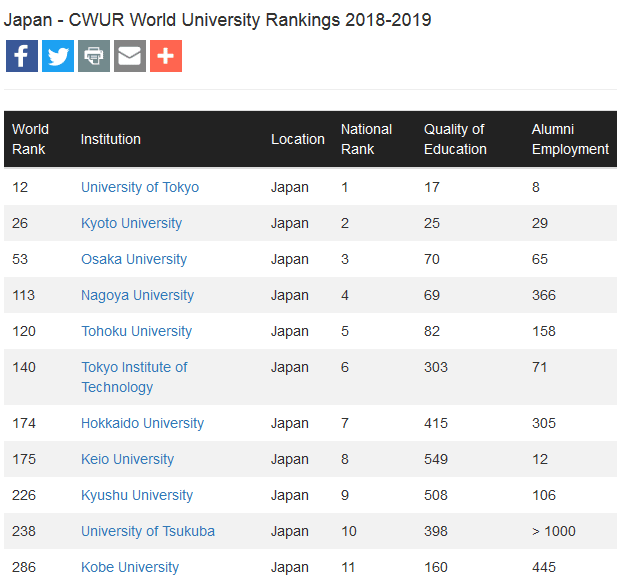Screen dimensions: 617x584
Task: Select alumni employment value 29
Action: pyautogui.click(x=540, y=223)
